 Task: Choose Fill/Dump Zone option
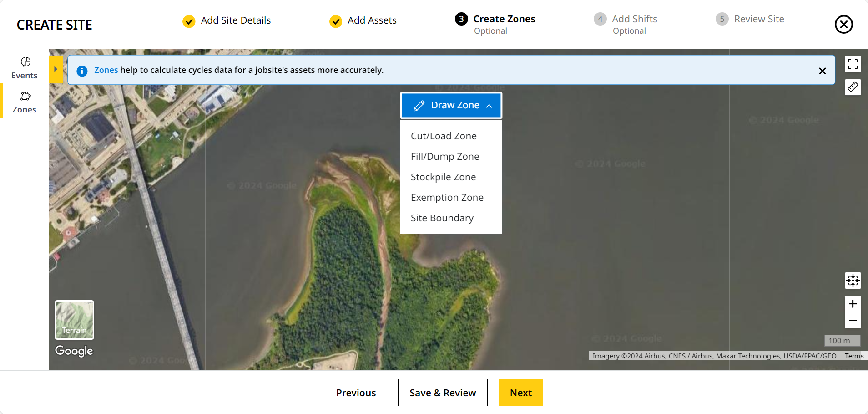[x=444, y=157]
